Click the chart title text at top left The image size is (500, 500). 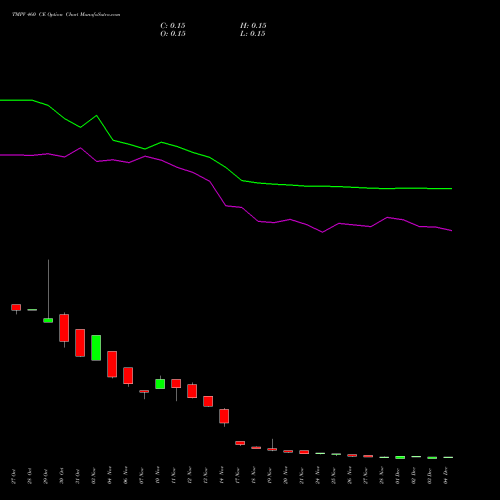click(x=66, y=15)
